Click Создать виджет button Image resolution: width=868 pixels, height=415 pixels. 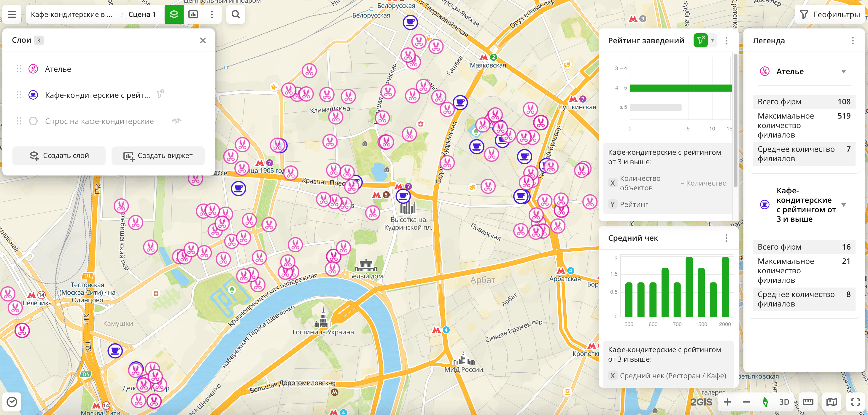coord(158,156)
